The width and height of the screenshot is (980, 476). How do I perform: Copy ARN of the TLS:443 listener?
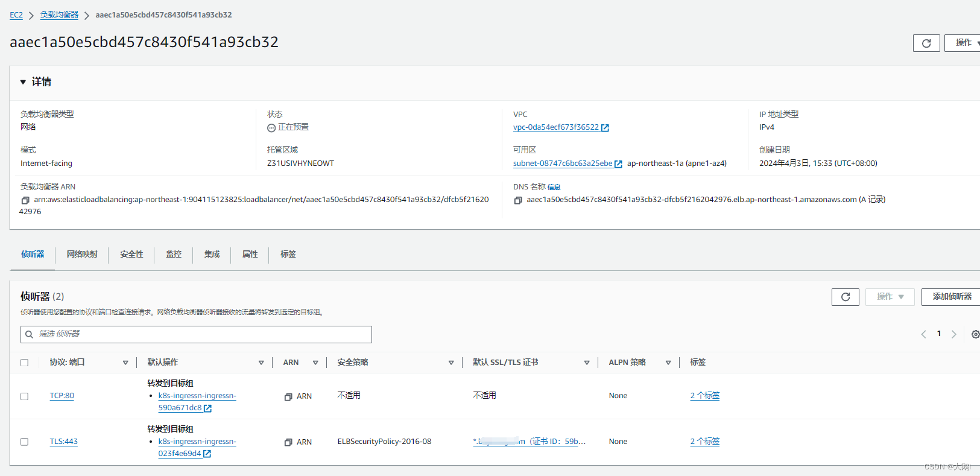pyautogui.click(x=288, y=442)
